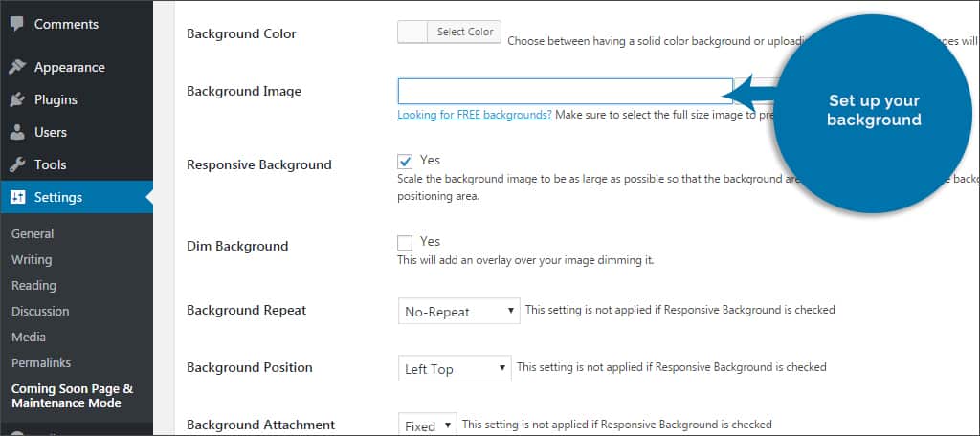This screenshot has width=980, height=436.
Task: Click the Responsive Background label
Action: point(258,164)
